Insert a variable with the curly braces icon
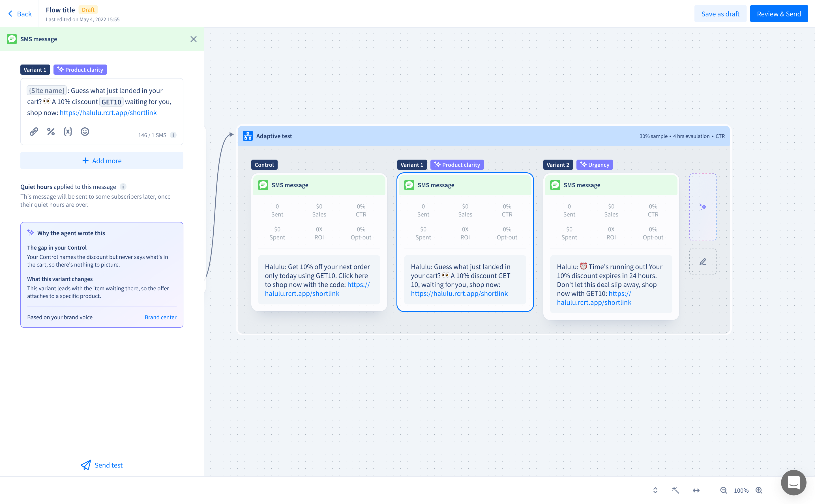 pos(68,132)
